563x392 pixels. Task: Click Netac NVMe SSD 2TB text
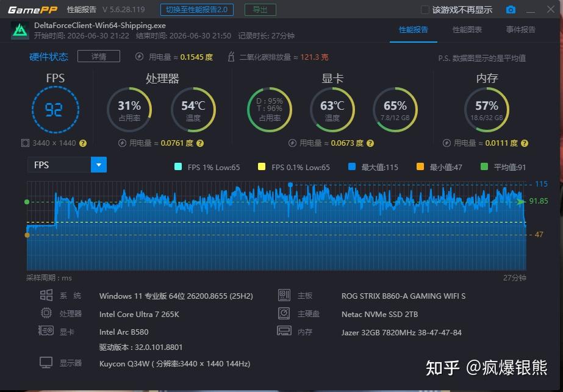coord(379,314)
